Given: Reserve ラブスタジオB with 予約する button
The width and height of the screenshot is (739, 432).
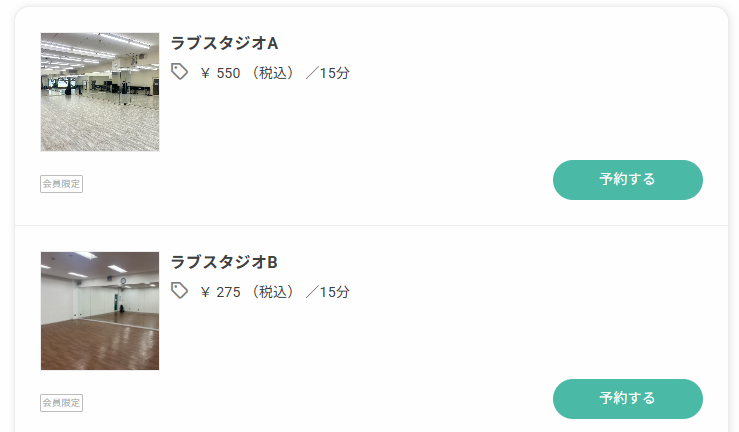Looking at the screenshot, I should (628, 399).
